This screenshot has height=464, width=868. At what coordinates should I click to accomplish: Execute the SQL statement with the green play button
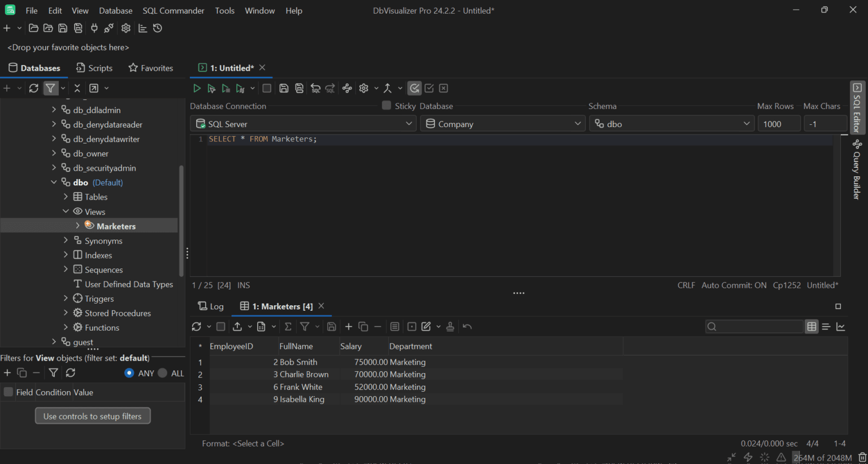[x=197, y=88]
